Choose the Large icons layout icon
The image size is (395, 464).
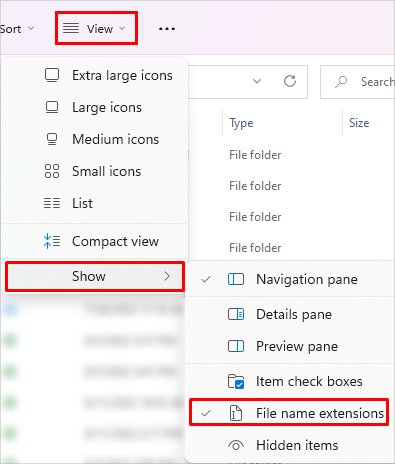coord(52,107)
